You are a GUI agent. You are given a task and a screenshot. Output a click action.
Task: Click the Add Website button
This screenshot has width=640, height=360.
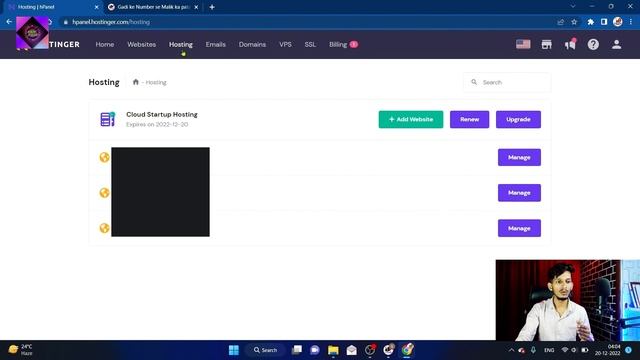[x=411, y=119]
